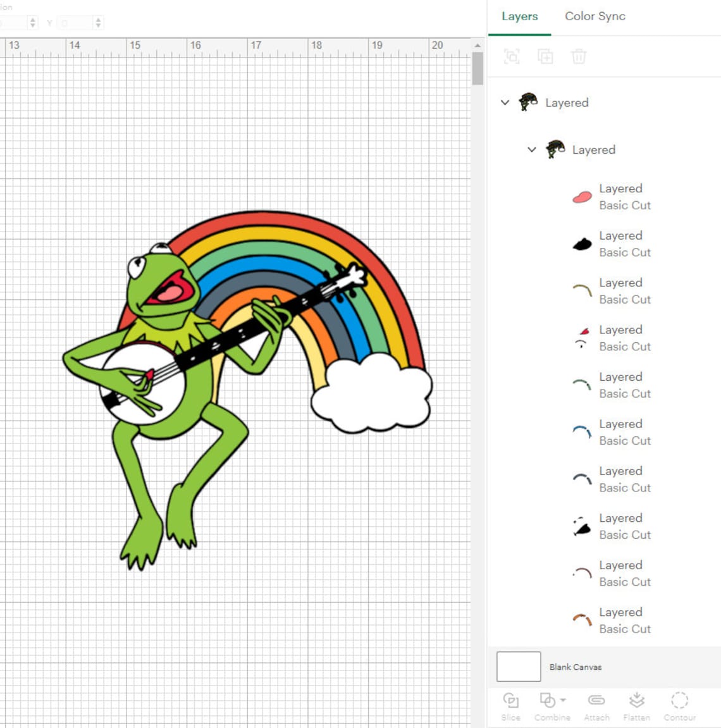This screenshot has width=721, height=728.
Task: Select the red pick detail layer
Action: coord(582,338)
